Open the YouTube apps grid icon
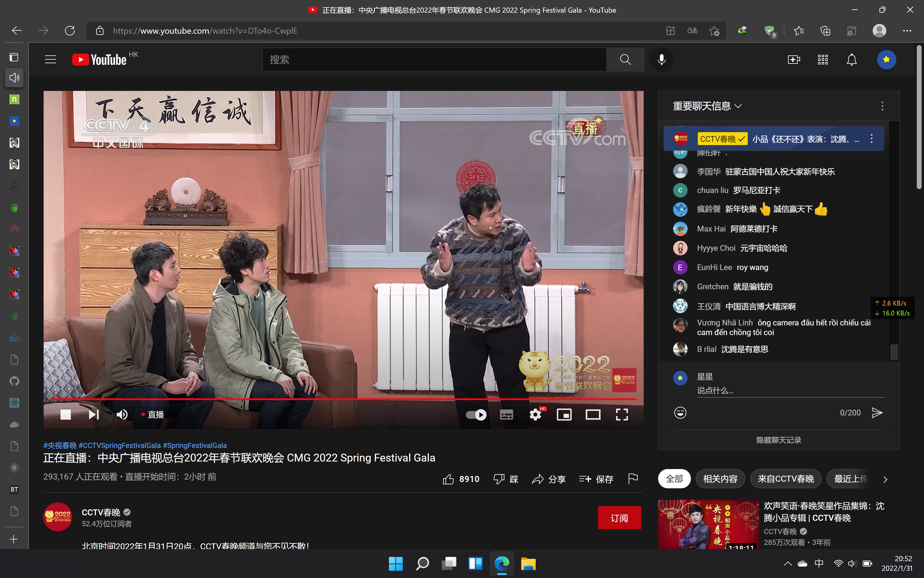924x578 pixels. tap(823, 60)
